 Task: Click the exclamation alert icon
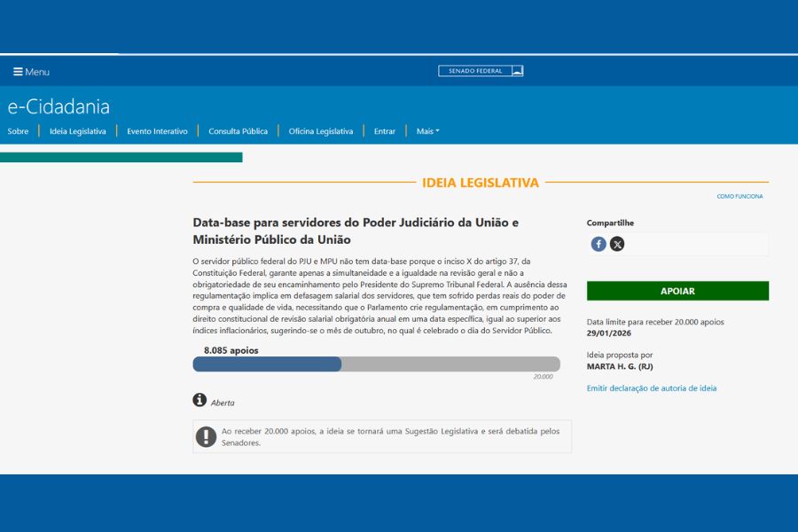206,436
